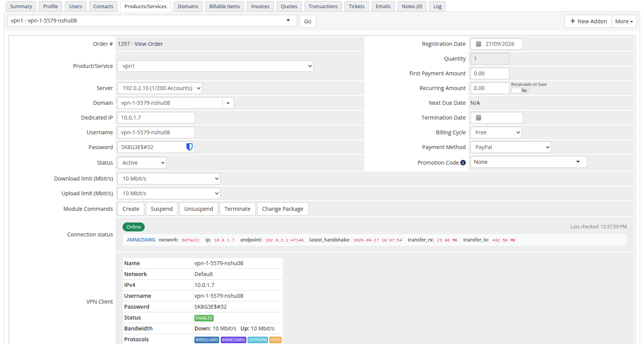Open the Upload limit dropdown
The width and height of the screenshot is (644, 344).
point(169,193)
